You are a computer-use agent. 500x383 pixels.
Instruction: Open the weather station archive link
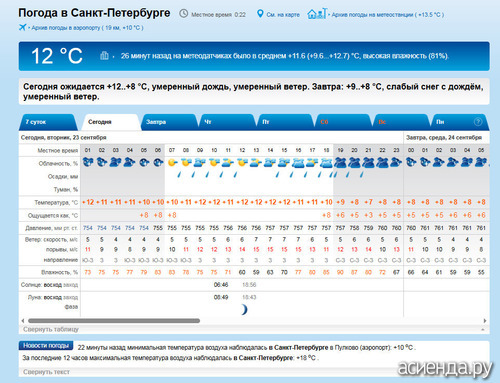(x=388, y=15)
